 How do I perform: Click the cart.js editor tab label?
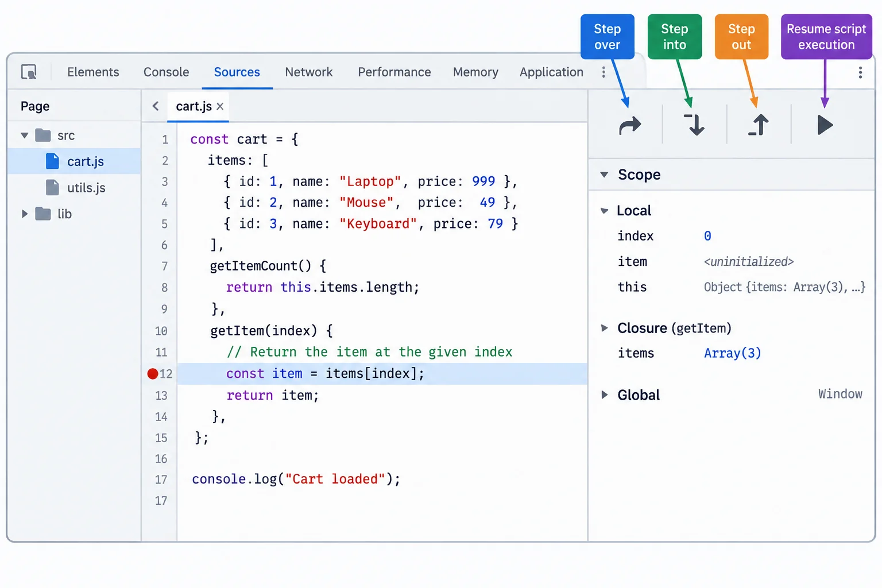pyautogui.click(x=194, y=106)
